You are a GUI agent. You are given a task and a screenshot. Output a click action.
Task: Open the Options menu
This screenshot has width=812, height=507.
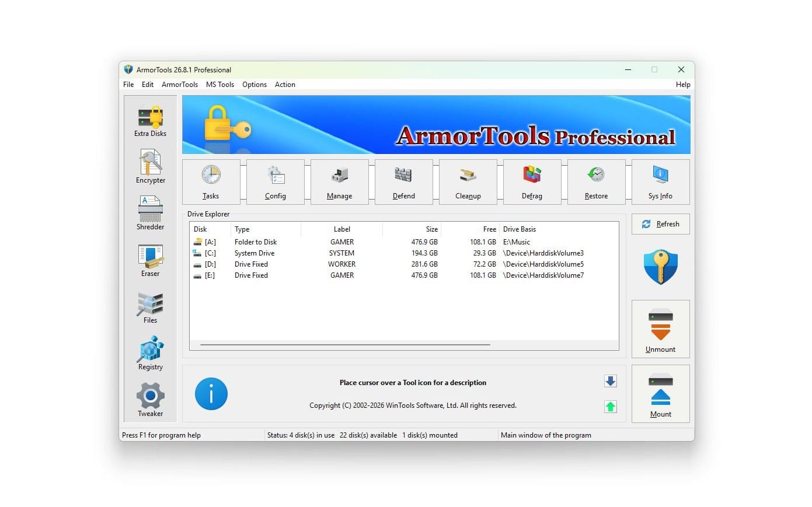pos(255,85)
